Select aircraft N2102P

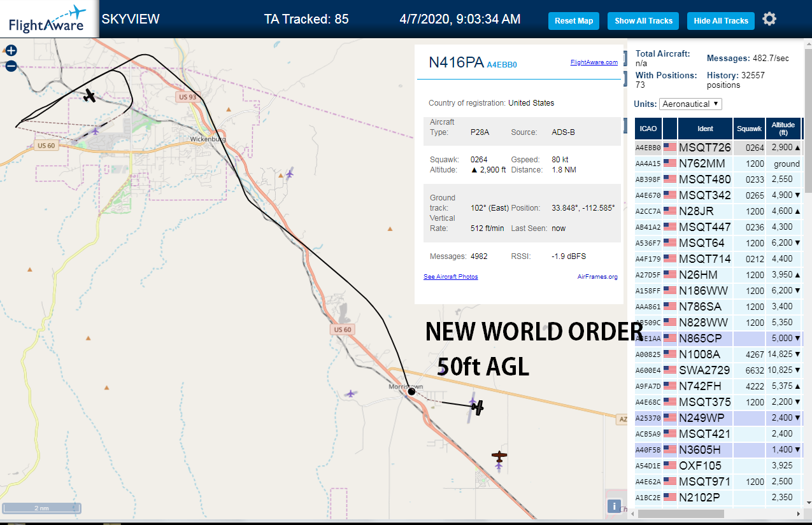718,498
